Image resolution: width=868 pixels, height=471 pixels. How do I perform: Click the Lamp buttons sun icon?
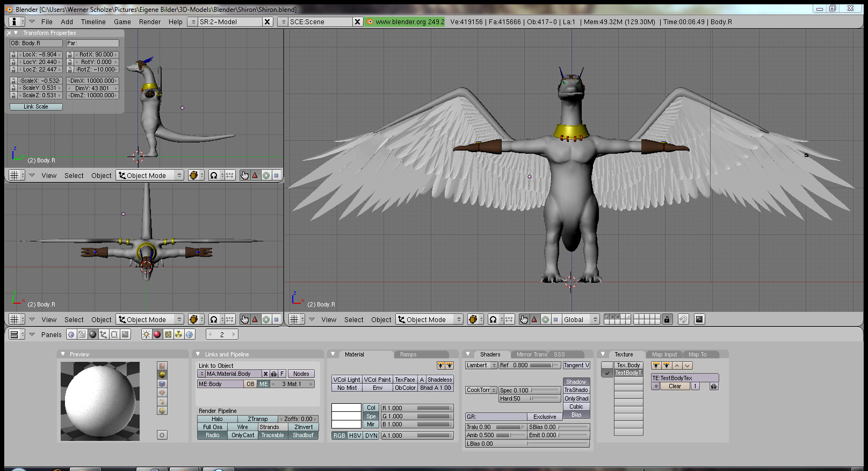click(146, 334)
